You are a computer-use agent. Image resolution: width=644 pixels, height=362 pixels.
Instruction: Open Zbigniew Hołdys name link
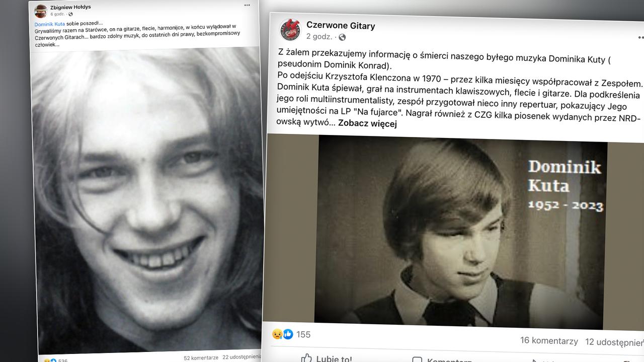70,7
